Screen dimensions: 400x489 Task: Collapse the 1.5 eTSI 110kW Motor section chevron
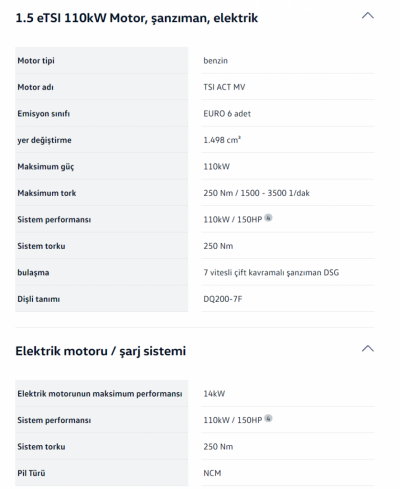368,15
